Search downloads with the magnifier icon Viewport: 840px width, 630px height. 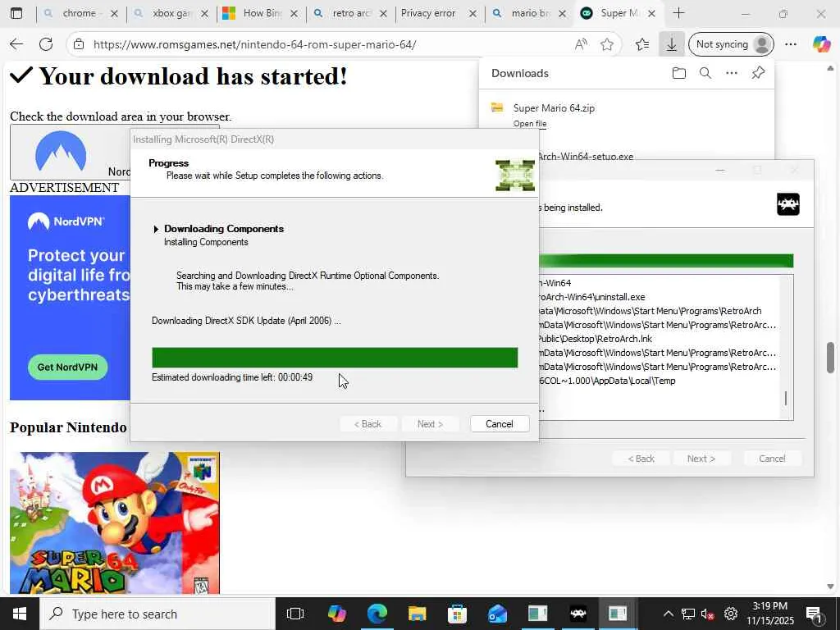click(x=705, y=73)
